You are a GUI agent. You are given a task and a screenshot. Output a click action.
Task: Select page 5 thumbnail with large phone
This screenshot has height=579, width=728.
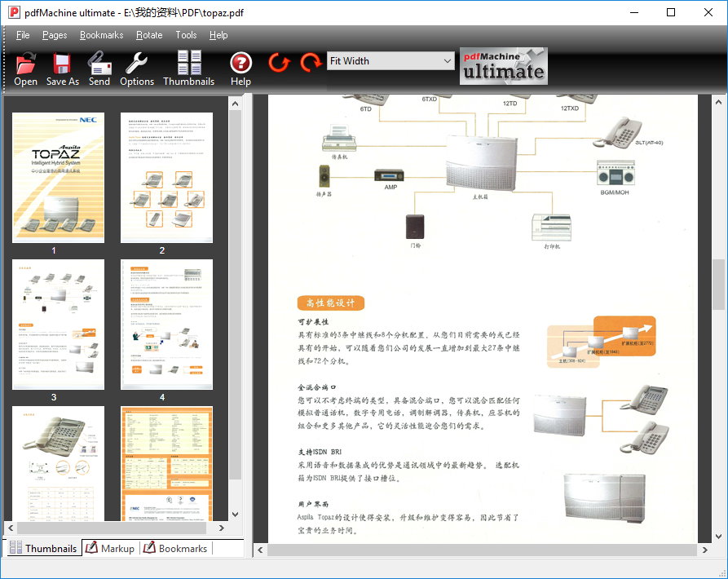click(x=58, y=463)
